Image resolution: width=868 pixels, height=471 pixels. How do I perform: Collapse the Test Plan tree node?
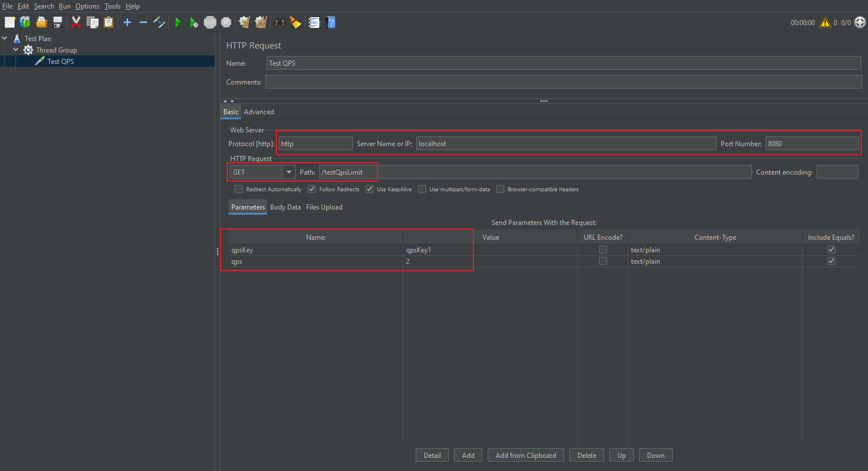point(5,38)
